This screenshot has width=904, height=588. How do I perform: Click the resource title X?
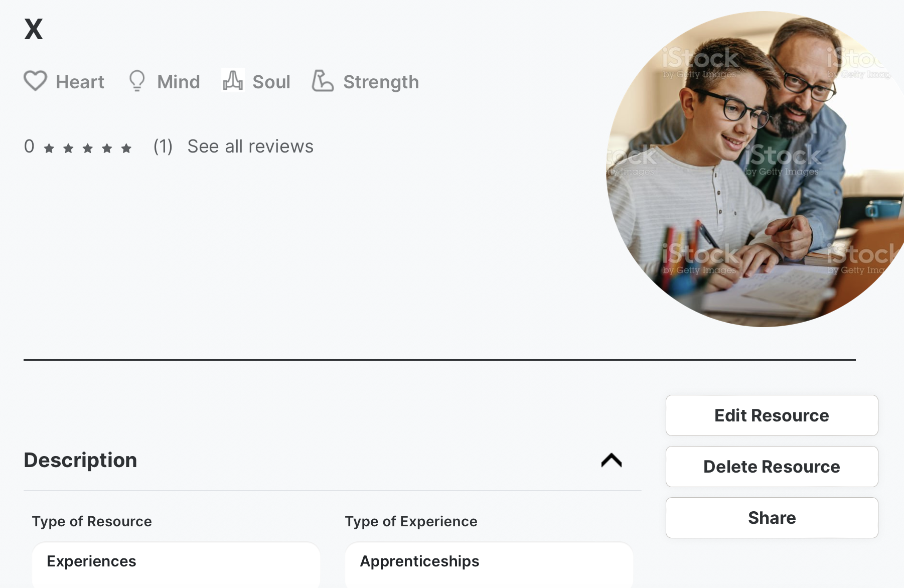pyautogui.click(x=34, y=29)
